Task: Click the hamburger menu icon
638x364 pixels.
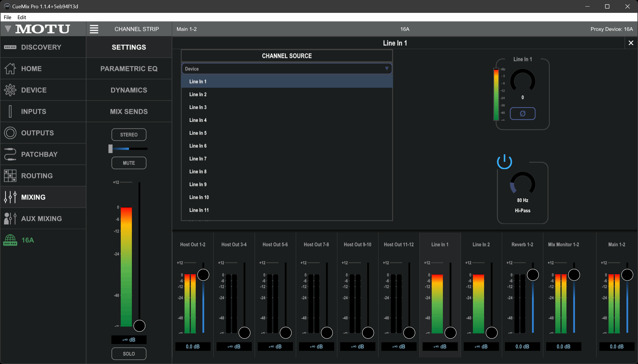Action: coord(94,29)
